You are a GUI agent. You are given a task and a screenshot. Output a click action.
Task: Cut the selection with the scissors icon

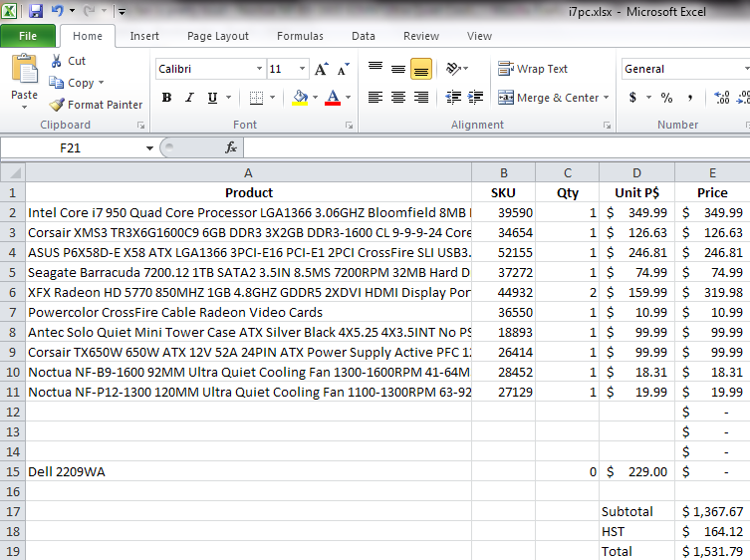57,61
